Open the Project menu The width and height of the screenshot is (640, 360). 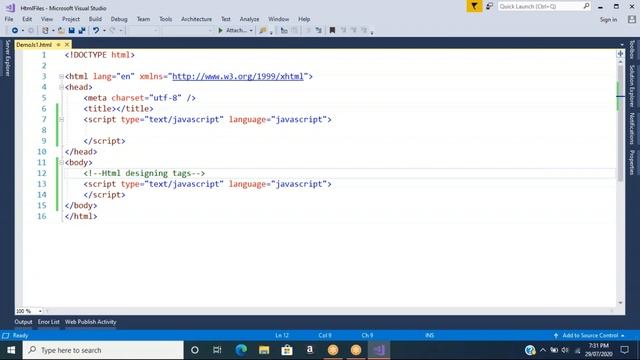click(71, 19)
